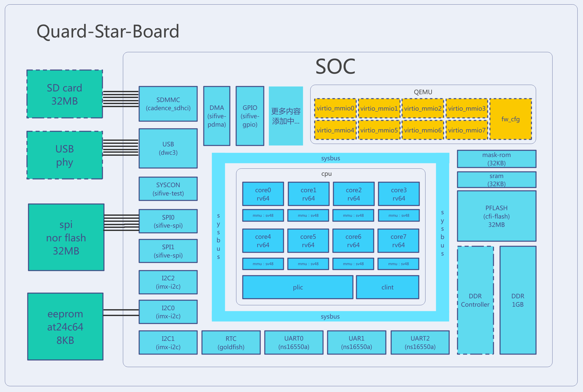The height and width of the screenshot is (392, 583).
Task: Click the DDR Controller dashed block
Action: pyautogui.click(x=475, y=300)
